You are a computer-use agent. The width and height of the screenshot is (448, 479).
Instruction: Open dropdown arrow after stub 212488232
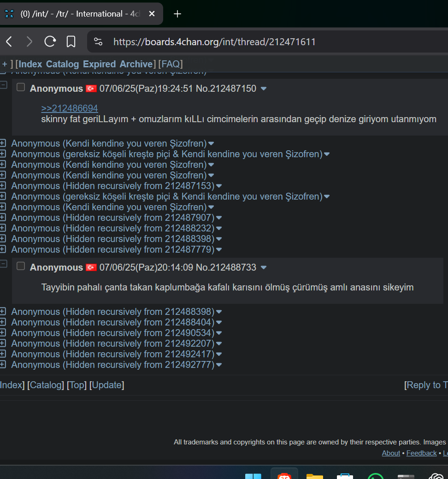(218, 229)
